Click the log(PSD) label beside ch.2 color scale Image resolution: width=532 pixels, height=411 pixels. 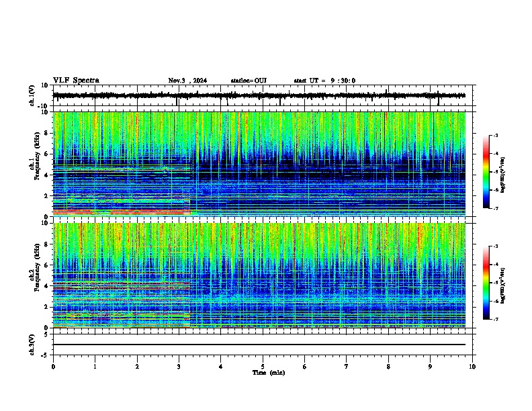coord(503,285)
